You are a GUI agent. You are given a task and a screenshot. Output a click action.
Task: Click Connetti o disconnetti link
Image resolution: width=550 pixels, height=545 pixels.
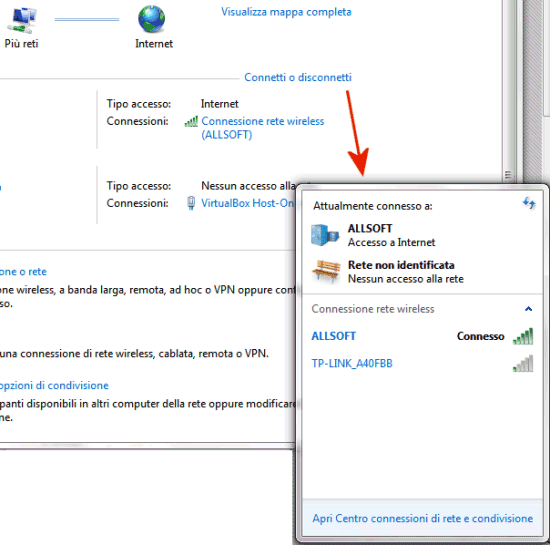pyautogui.click(x=298, y=77)
